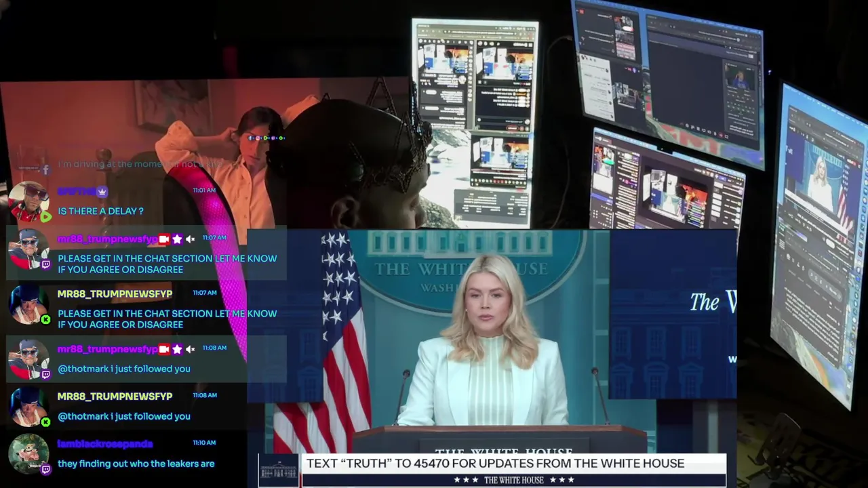The width and height of the screenshot is (868, 488).
Task: Click Twitch badge on 11:07 AM mr88_trumpnewsfyp avatar
Action: (x=45, y=264)
